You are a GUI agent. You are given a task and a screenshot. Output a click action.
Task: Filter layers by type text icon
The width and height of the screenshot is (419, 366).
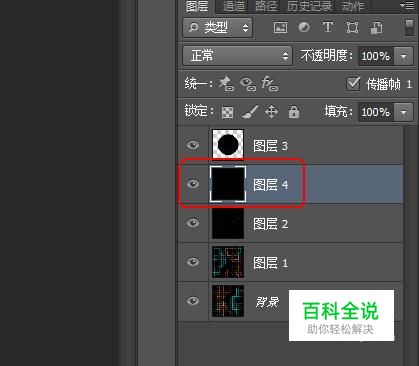[x=328, y=27]
